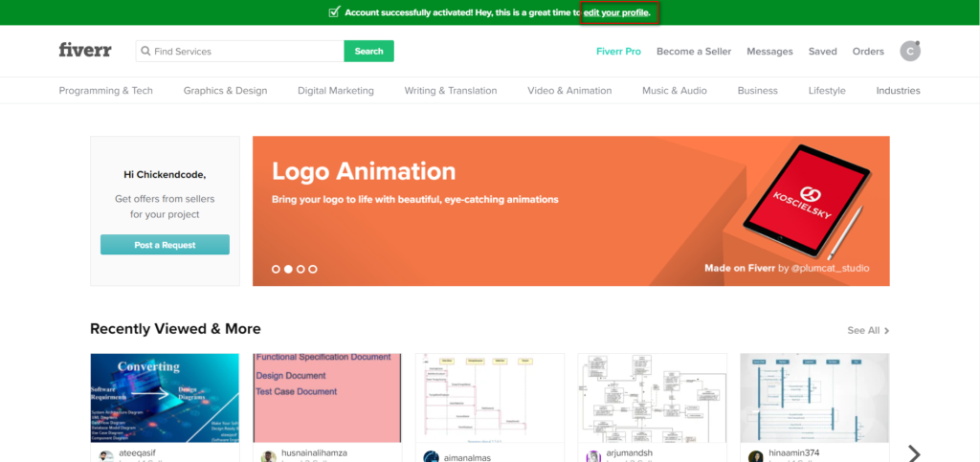980x462 pixels.
Task: Open Programming & Tech category
Action: [105, 91]
